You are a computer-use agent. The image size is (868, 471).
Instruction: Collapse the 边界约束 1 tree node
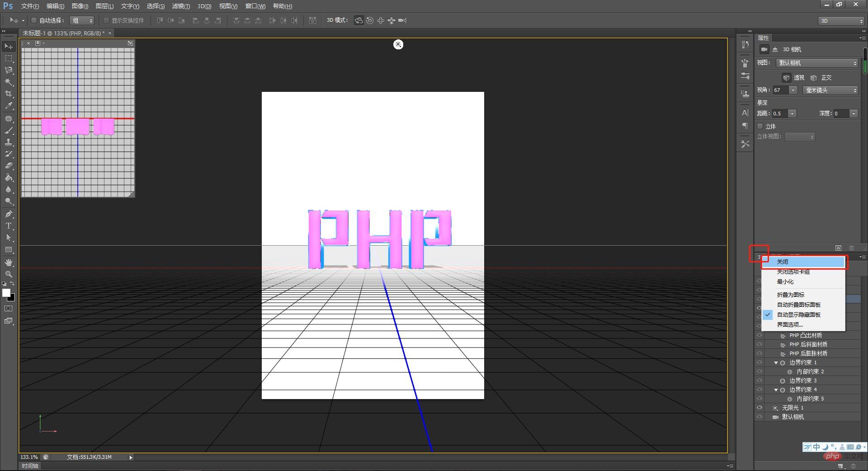click(776, 363)
